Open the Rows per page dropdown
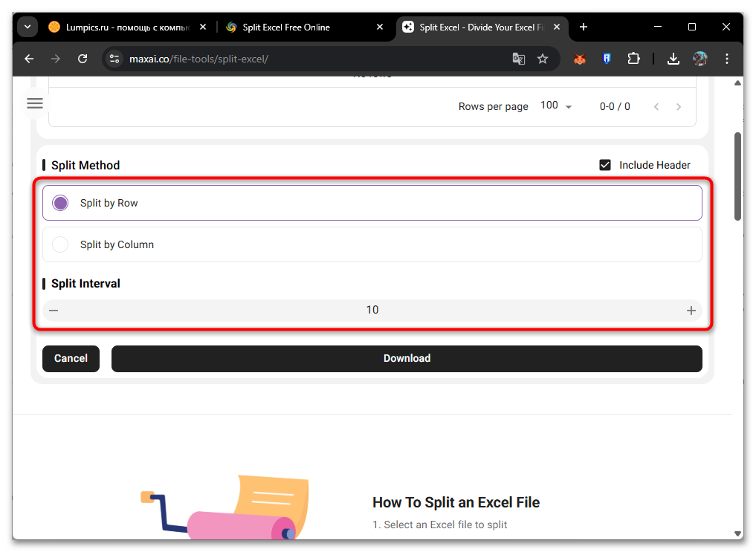Image resolution: width=756 pixels, height=552 pixels. click(x=557, y=106)
